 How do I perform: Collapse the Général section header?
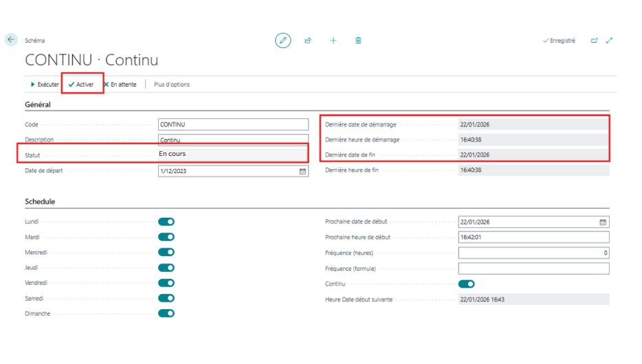[38, 104]
